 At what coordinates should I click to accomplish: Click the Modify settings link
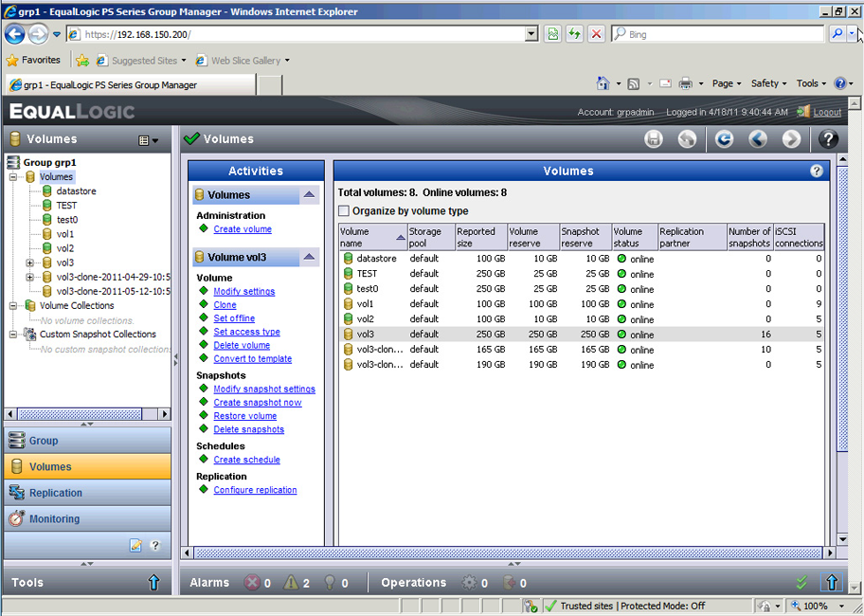click(x=244, y=292)
